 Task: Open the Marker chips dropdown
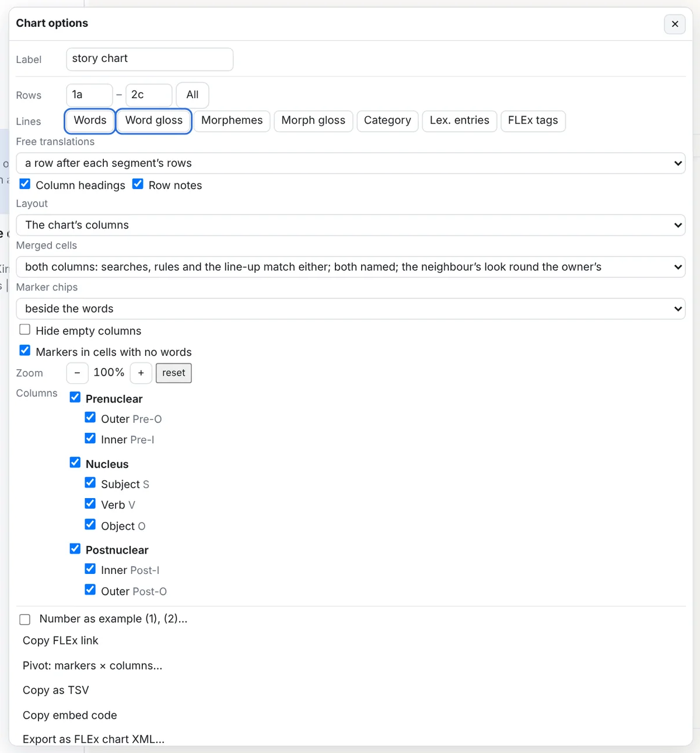click(351, 309)
